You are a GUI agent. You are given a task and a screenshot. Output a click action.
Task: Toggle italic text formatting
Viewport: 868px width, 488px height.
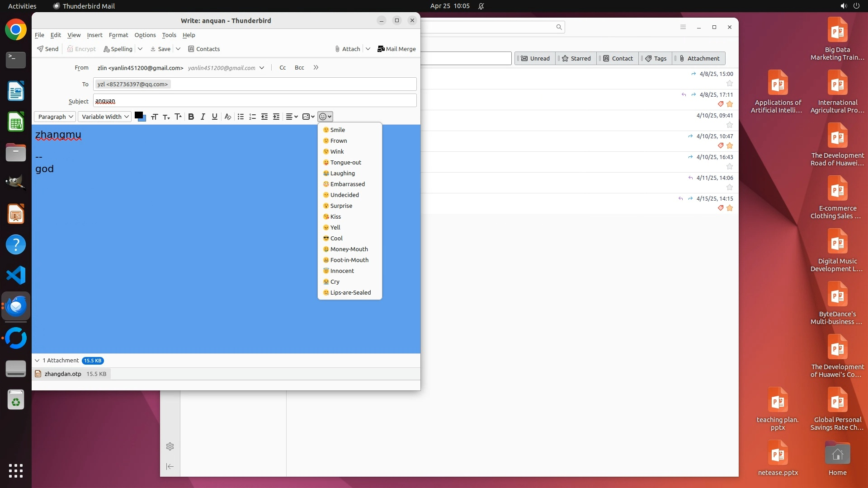[x=203, y=117]
